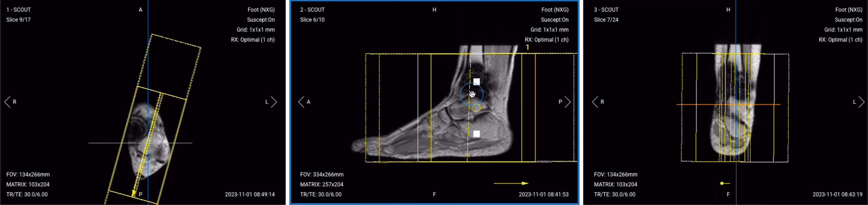Click the blue circle center handle on ankle

point(471,95)
